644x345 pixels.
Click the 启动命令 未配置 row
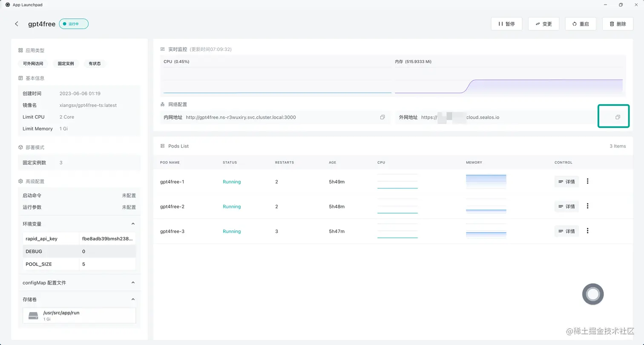[x=79, y=195]
